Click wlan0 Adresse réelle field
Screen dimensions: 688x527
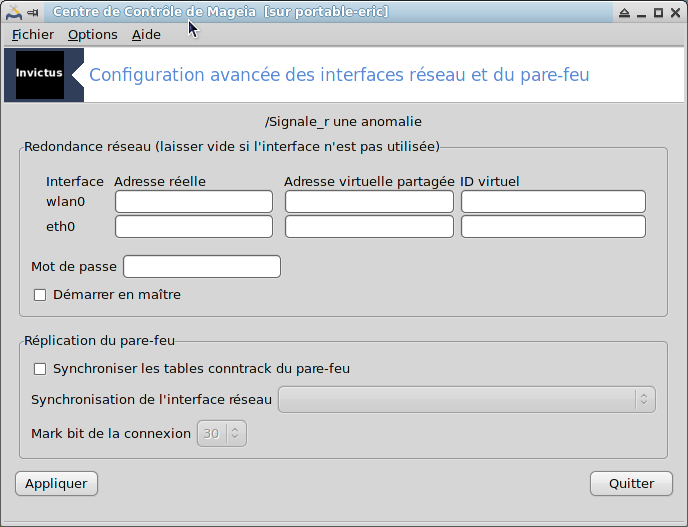pyautogui.click(x=194, y=201)
